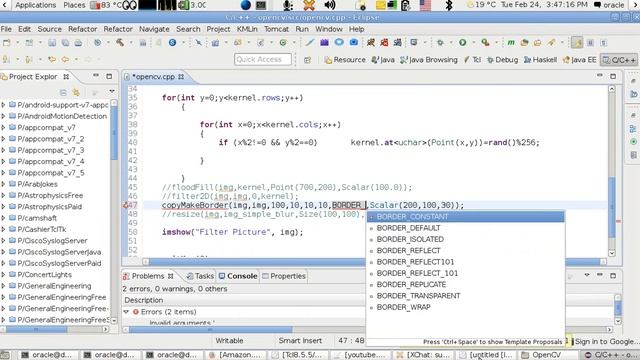Open the Applications system menu
Viewport: 640px width, 360px height.
point(36,5)
